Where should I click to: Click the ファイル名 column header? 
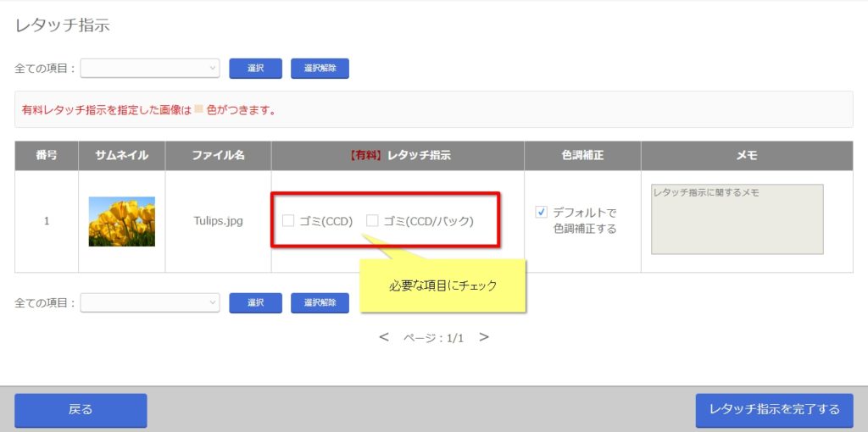coord(218,155)
